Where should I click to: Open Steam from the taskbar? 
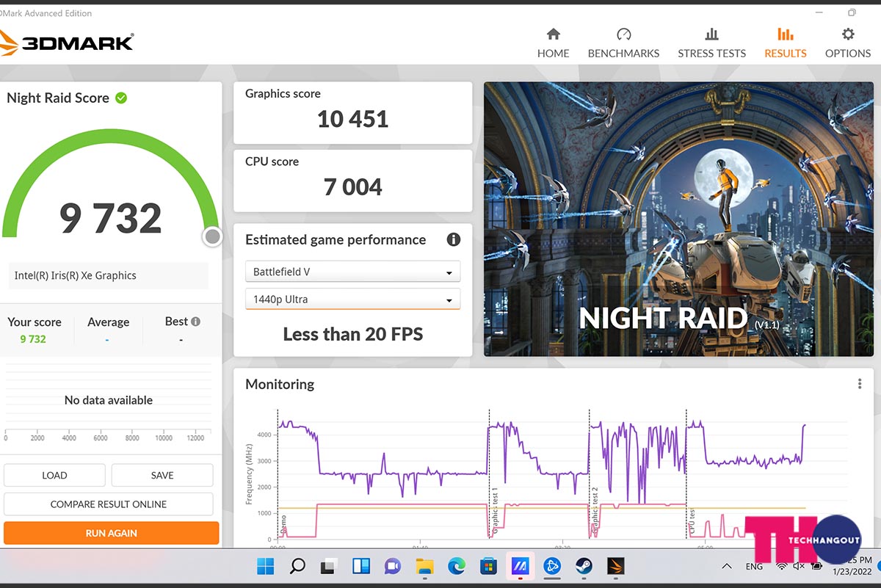point(584,566)
